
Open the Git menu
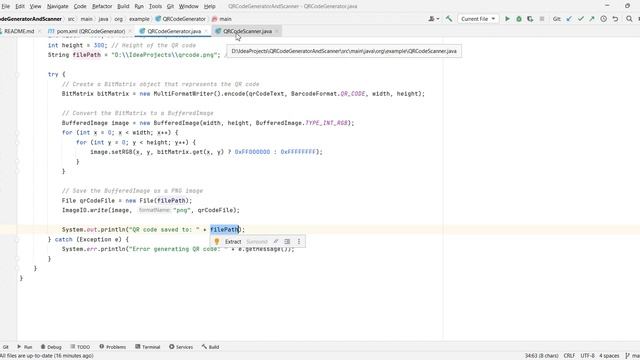171,6
